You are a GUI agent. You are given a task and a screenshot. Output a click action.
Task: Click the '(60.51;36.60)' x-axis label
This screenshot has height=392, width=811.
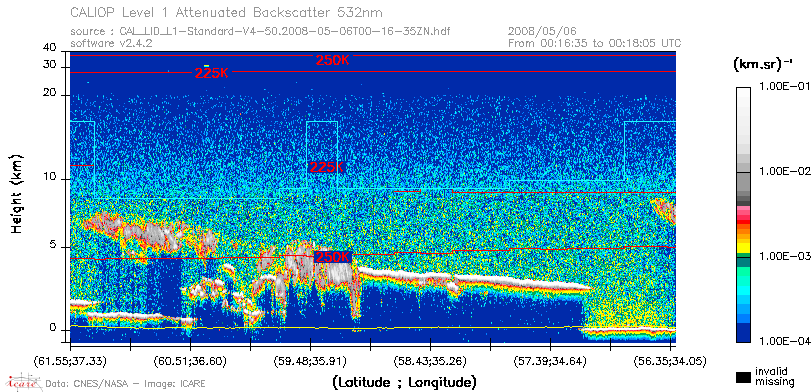(190, 361)
